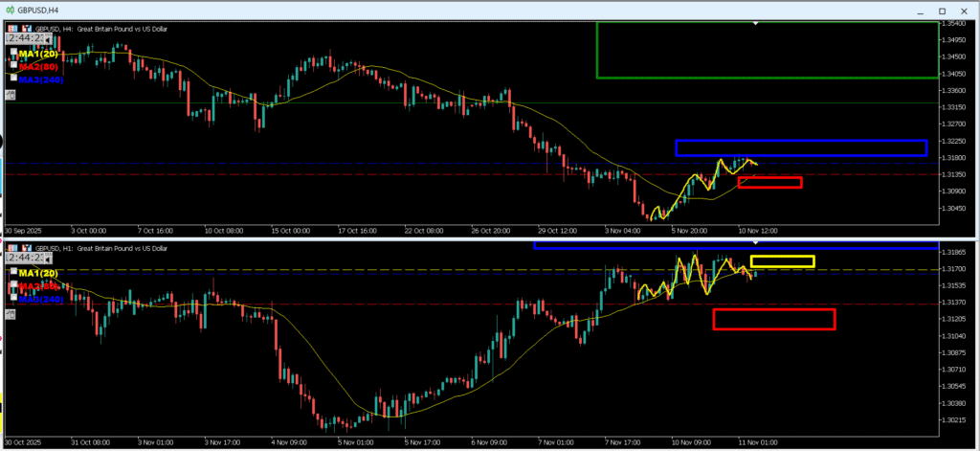Click the GBPUSD,H4 window title icon
Image resolution: width=980 pixels, height=451 pixels.
coord(10,10)
